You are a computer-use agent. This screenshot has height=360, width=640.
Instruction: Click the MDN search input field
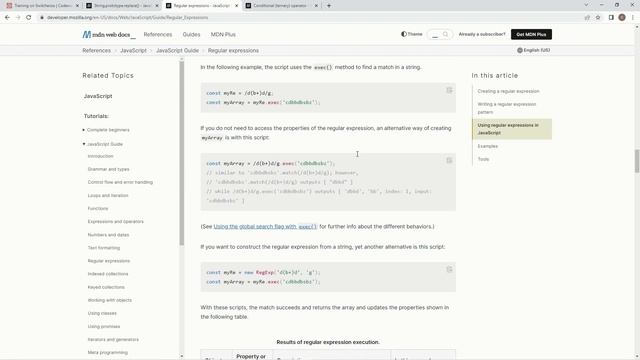435,35
